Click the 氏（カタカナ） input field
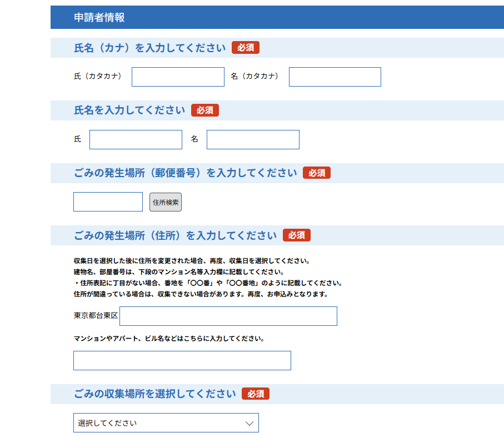Screen dimensions: 504x433 (x=178, y=77)
